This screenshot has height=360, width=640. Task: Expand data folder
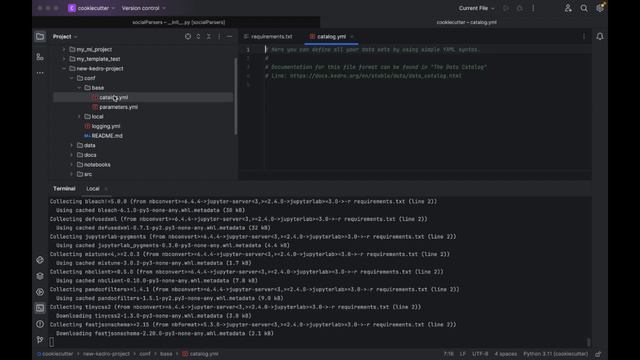pyautogui.click(x=71, y=145)
